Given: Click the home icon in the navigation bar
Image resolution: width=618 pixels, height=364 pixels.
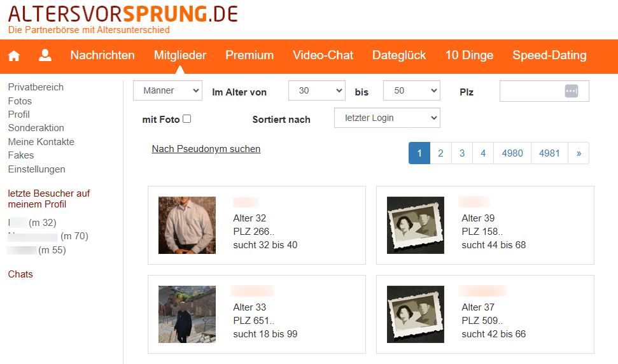Looking at the screenshot, I should (x=14, y=55).
